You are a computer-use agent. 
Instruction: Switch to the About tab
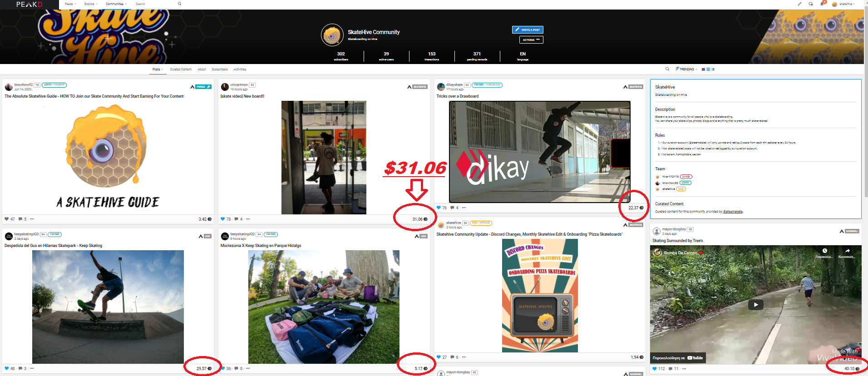point(202,69)
